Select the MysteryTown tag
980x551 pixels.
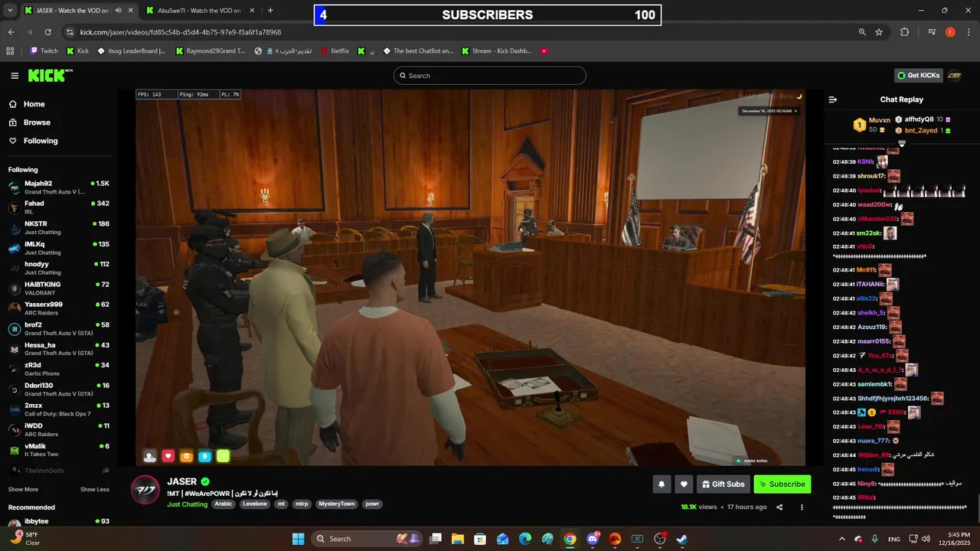click(337, 504)
